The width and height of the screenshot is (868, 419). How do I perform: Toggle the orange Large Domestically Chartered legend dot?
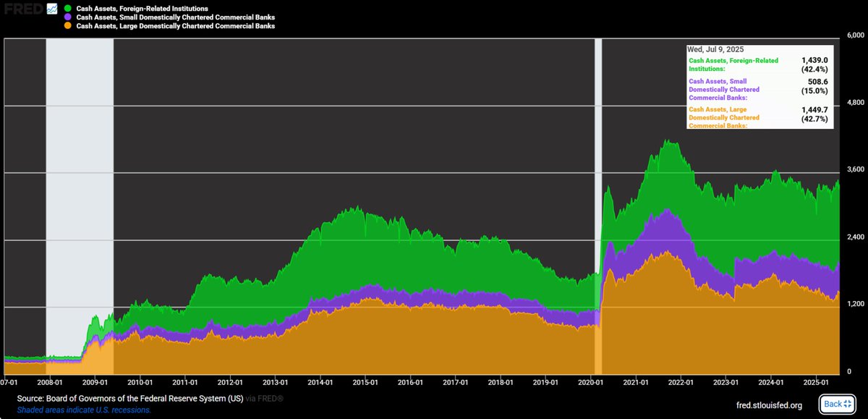(67, 25)
